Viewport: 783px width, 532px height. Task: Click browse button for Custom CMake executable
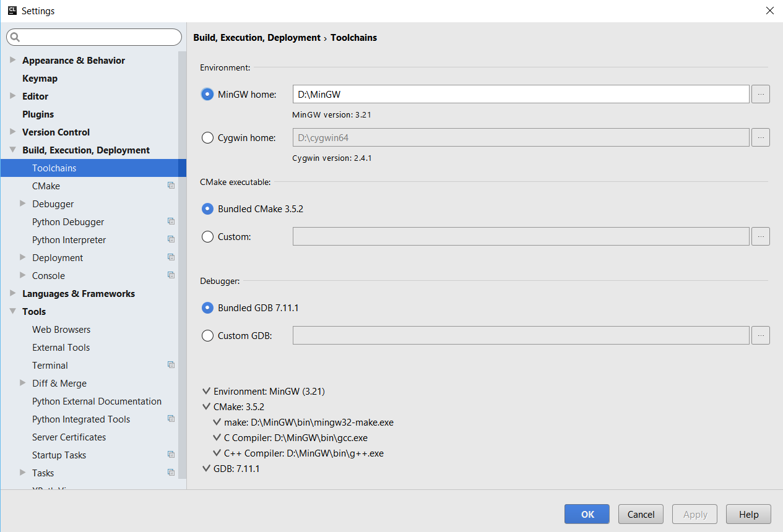[x=760, y=236]
